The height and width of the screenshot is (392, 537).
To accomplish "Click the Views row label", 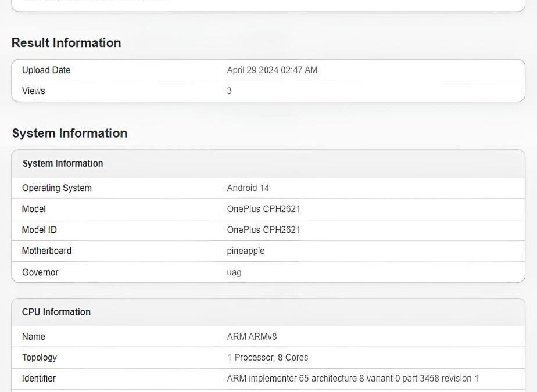I will coord(33,91).
